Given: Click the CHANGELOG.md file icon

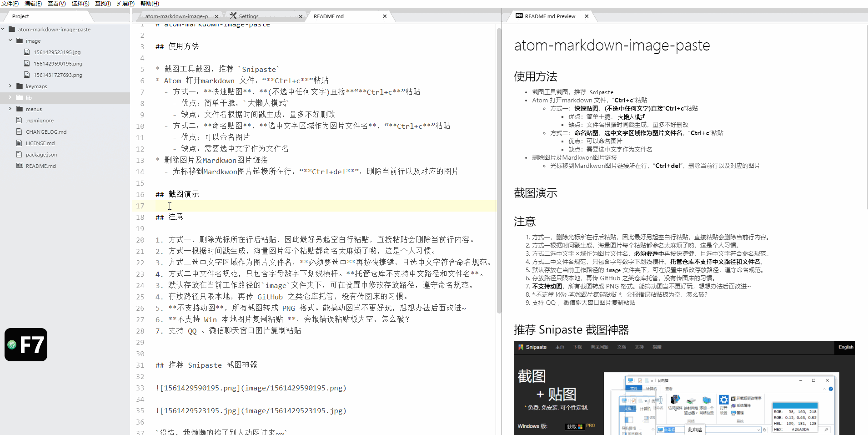Looking at the screenshot, I should [19, 132].
